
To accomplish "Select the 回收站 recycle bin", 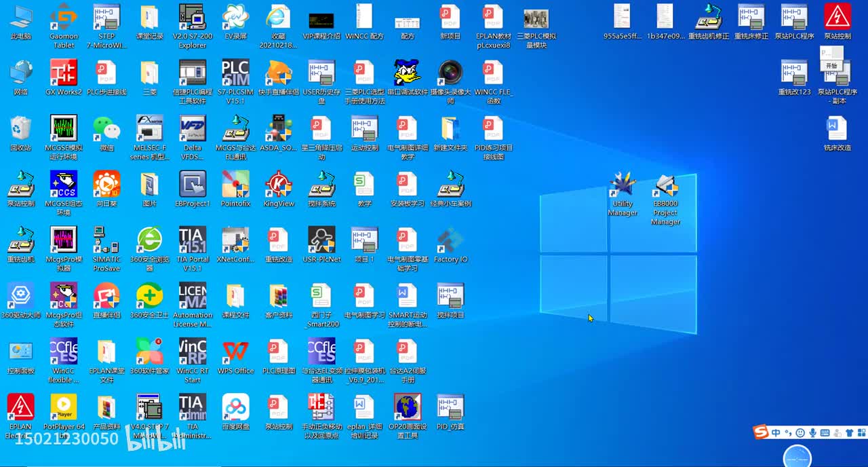I will [20, 133].
